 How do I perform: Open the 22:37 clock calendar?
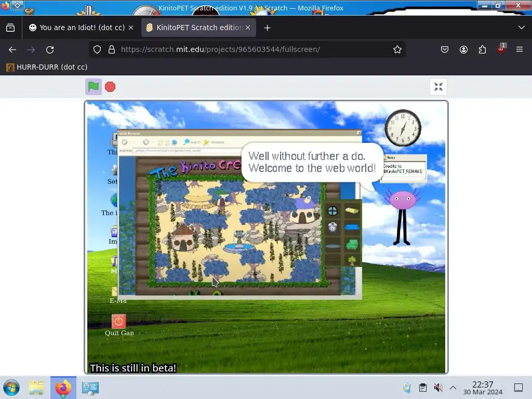tap(483, 388)
